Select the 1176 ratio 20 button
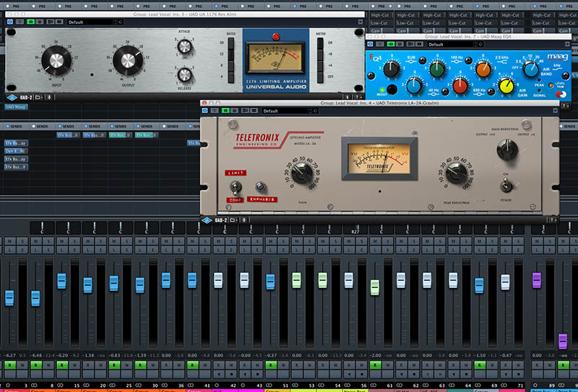Image resolution: width=578 pixels, height=392 pixels. (231, 44)
